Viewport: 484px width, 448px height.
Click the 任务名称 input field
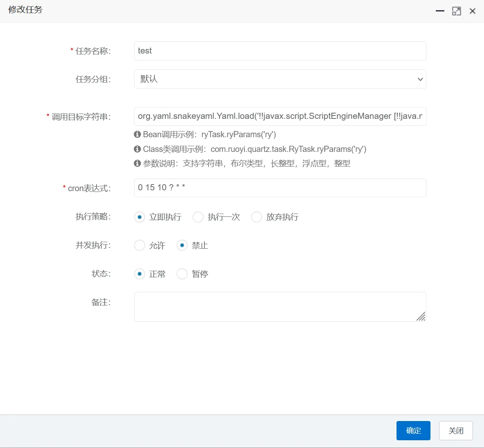(280, 51)
